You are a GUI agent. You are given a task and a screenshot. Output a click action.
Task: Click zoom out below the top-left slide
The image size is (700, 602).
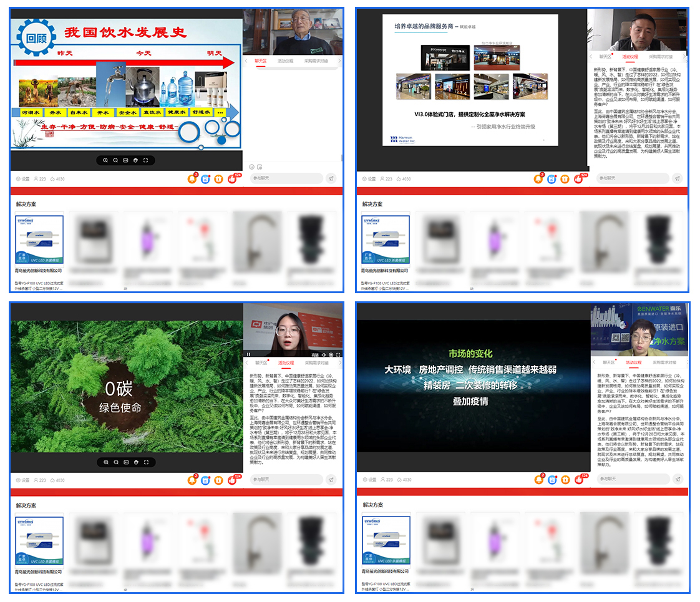tap(116, 160)
